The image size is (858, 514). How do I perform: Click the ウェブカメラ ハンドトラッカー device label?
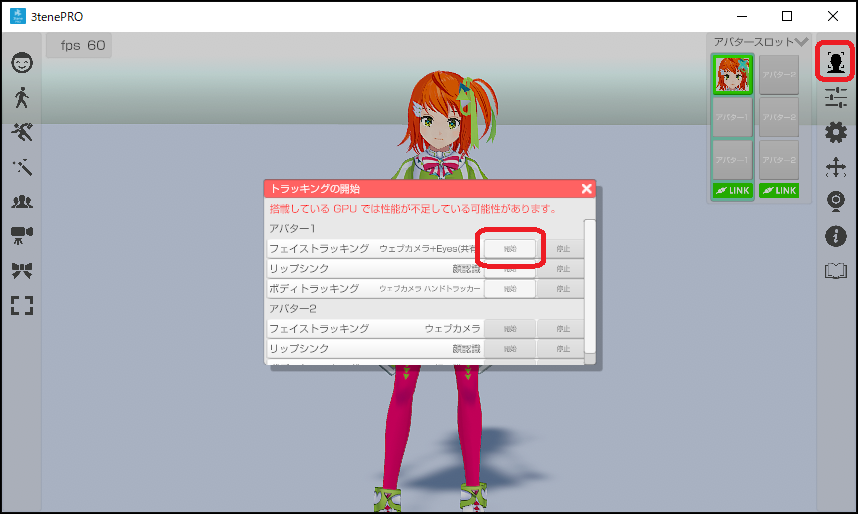pyautogui.click(x=430, y=288)
